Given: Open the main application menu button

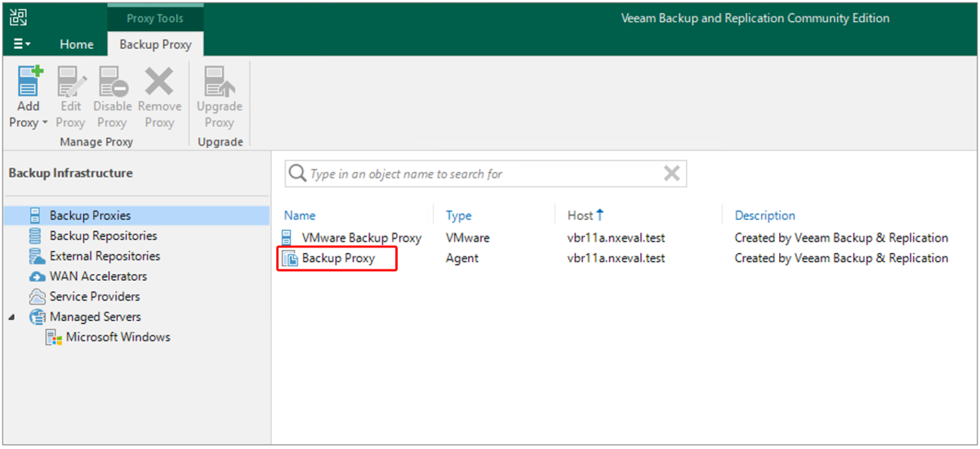Looking at the screenshot, I should tap(23, 44).
